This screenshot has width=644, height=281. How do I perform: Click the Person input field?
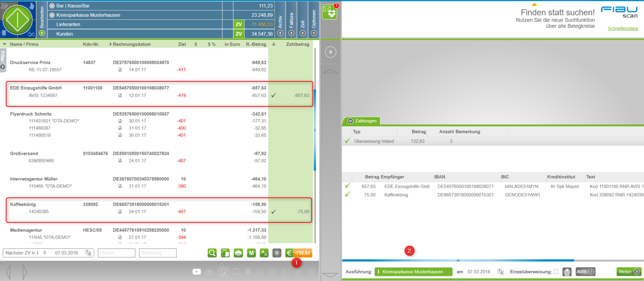pyautogui.click(x=116, y=253)
